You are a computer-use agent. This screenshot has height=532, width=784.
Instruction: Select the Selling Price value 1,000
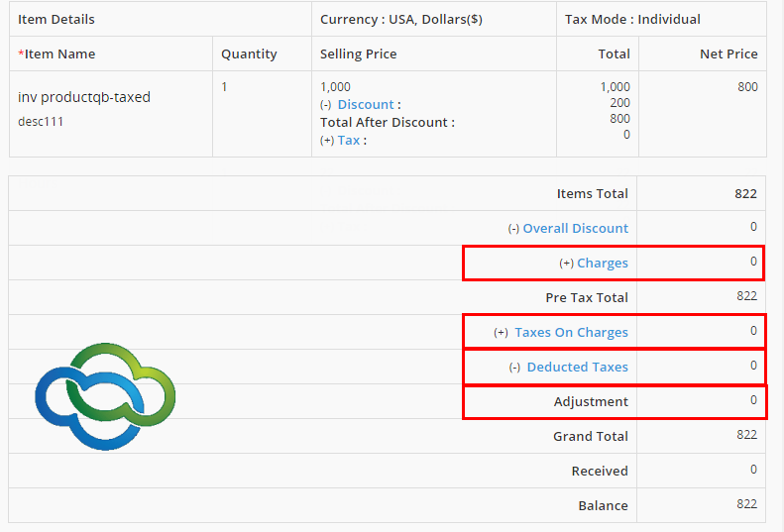[335, 87]
